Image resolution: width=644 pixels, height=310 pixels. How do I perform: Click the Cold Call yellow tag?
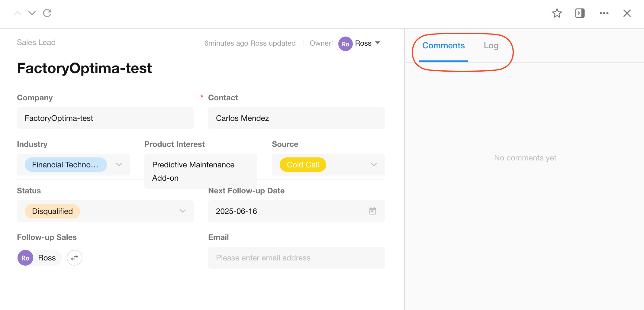(303, 165)
